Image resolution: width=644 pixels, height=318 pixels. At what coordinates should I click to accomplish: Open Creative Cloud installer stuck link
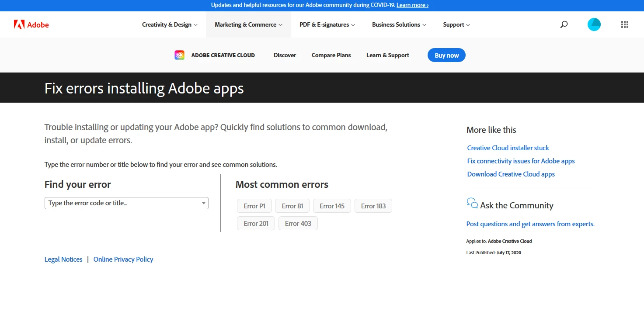508,148
